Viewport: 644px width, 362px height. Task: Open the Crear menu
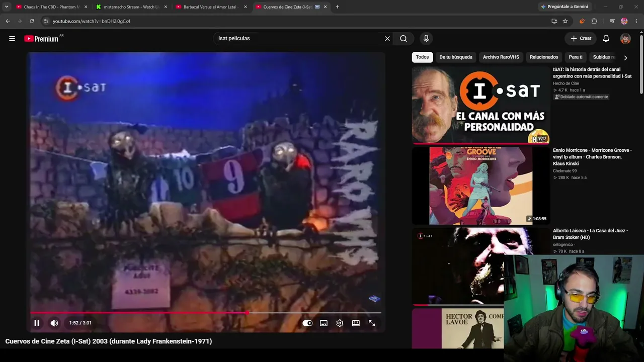(x=581, y=38)
